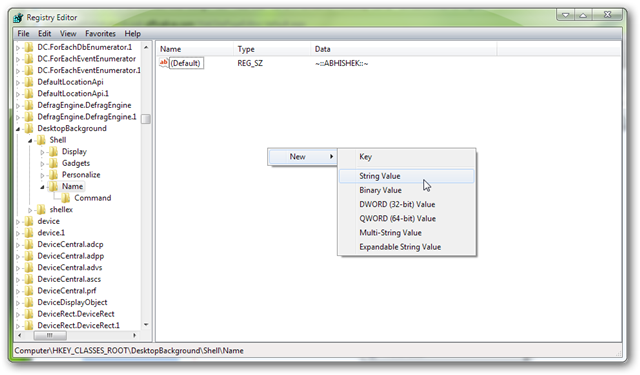Image resolution: width=640 pixels, height=375 pixels.
Task: Click the tree vertical scrollbar thumb
Action: point(146,119)
